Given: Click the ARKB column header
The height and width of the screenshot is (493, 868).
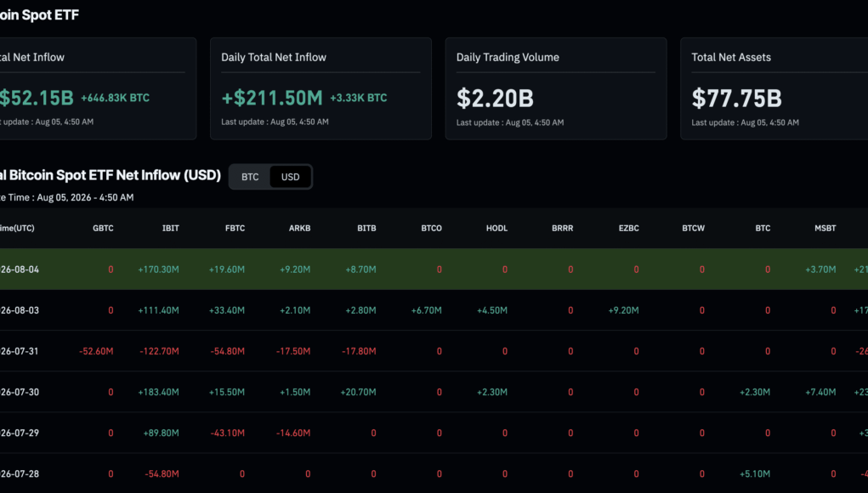Looking at the screenshot, I should coord(299,228).
